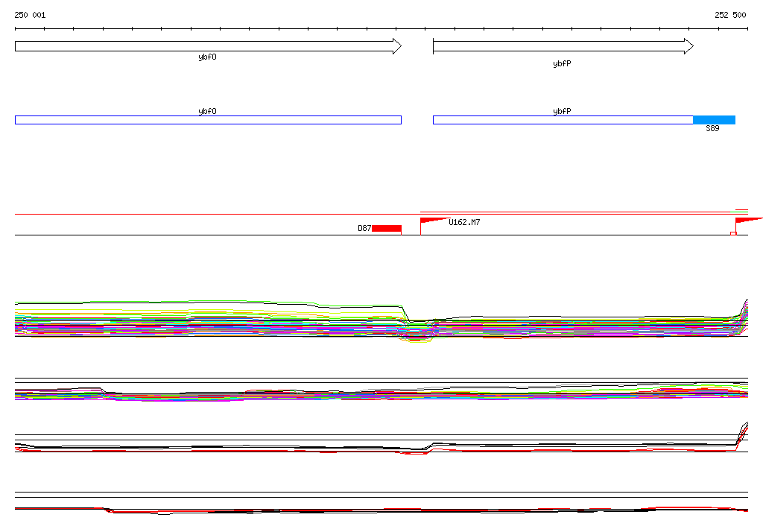The image size is (763, 532).
Task: Click 'ybfO' label under the gene arrow
Action: [x=207, y=57]
